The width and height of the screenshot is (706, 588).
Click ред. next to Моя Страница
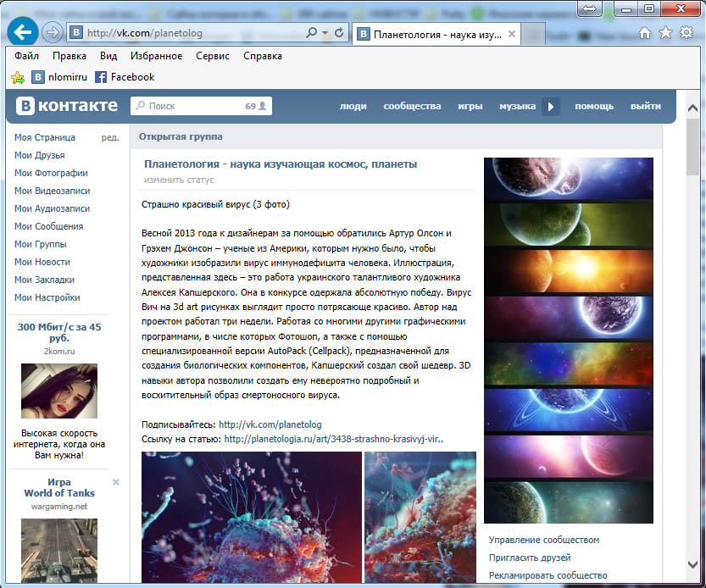pos(110,137)
